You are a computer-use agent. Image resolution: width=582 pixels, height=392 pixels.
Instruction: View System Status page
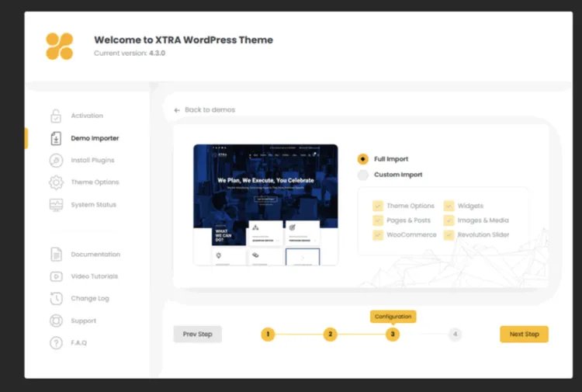click(94, 204)
